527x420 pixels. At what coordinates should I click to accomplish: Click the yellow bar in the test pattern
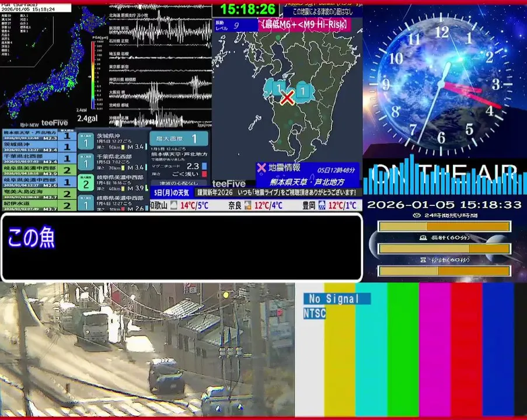tap(340, 349)
